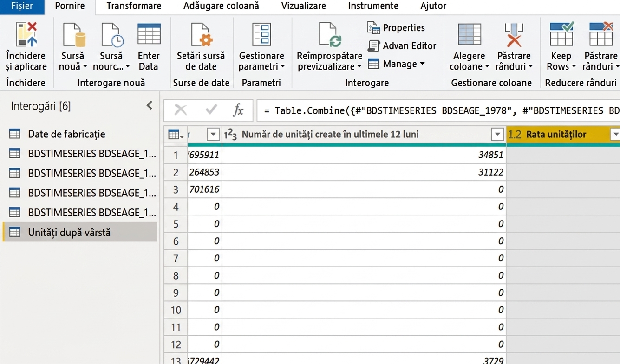Switch to the Adăugare coloană tab

pyautogui.click(x=221, y=6)
